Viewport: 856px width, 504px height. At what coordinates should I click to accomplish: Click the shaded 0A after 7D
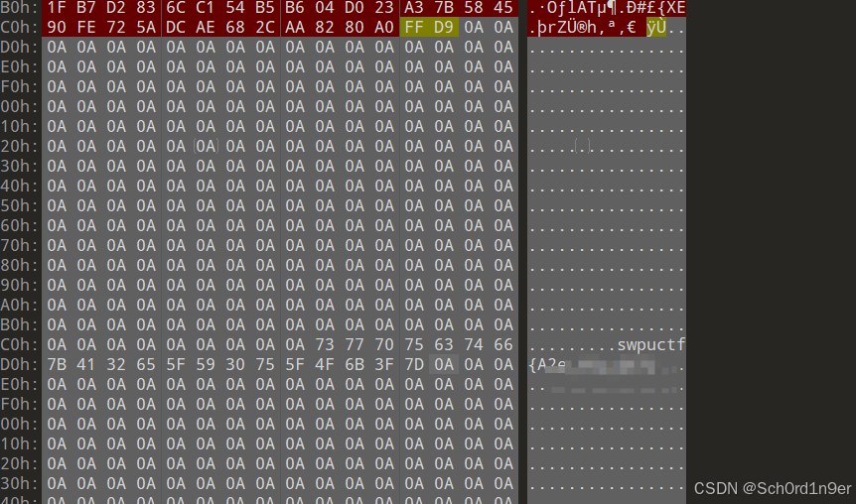(x=444, y=364)
